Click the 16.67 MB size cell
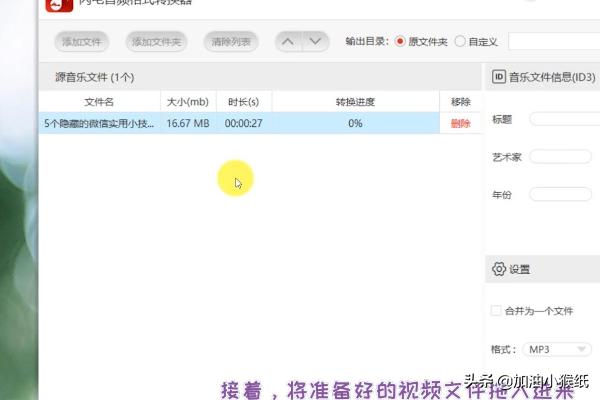Image resolution: width=600 pixels, height=400 pixels. pyautogui.click(x=188, y=123)
